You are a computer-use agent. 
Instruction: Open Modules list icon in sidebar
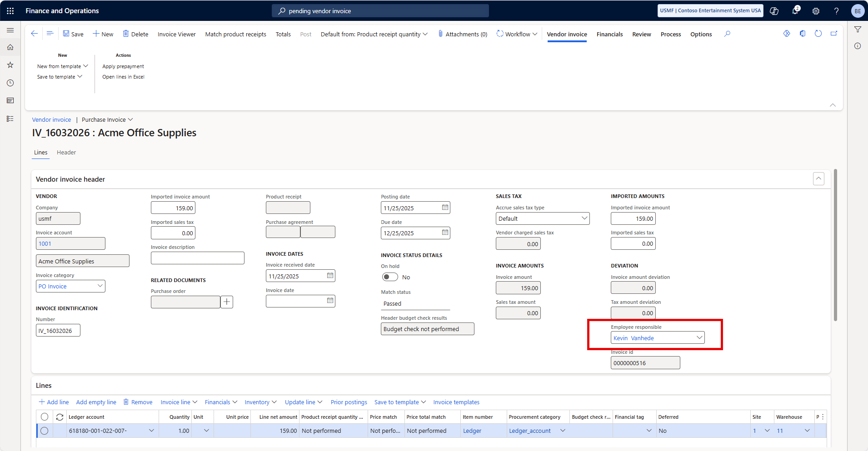[10, 119]
